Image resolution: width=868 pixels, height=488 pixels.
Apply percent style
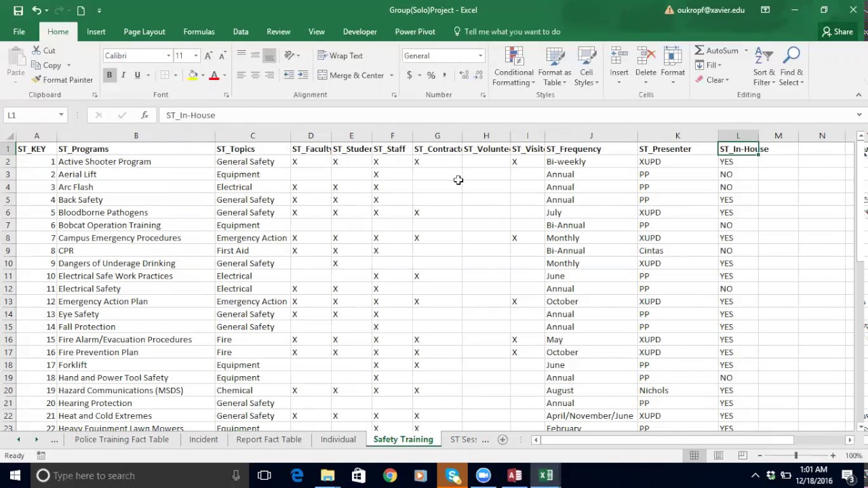click(431, 75)
